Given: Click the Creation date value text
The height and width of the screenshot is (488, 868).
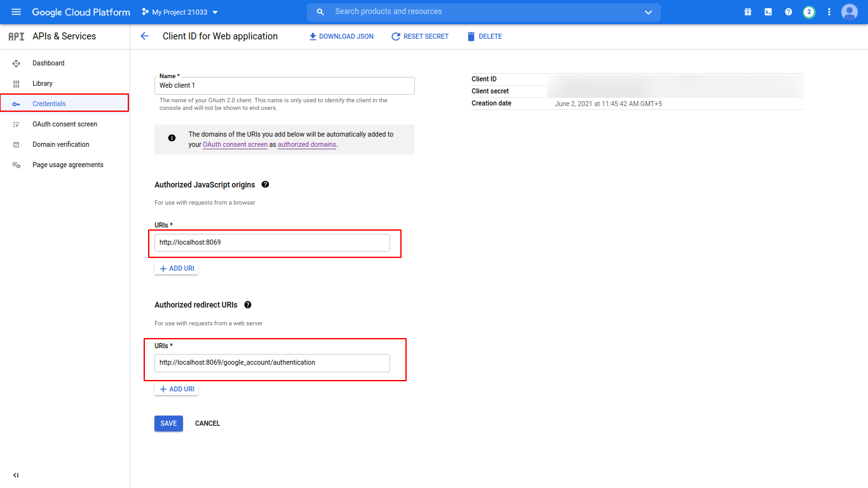Looking at the screenshot, I should point(608,104).
